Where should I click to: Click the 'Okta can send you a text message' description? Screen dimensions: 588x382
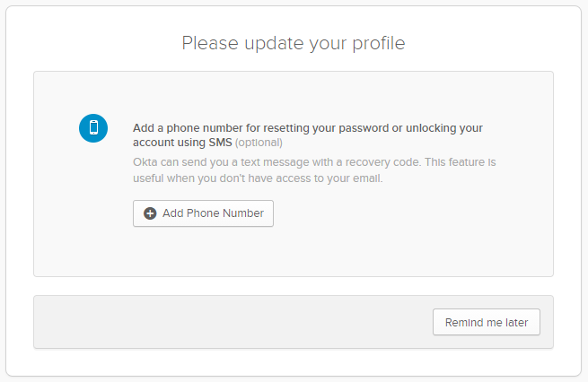tap(314, 170)
